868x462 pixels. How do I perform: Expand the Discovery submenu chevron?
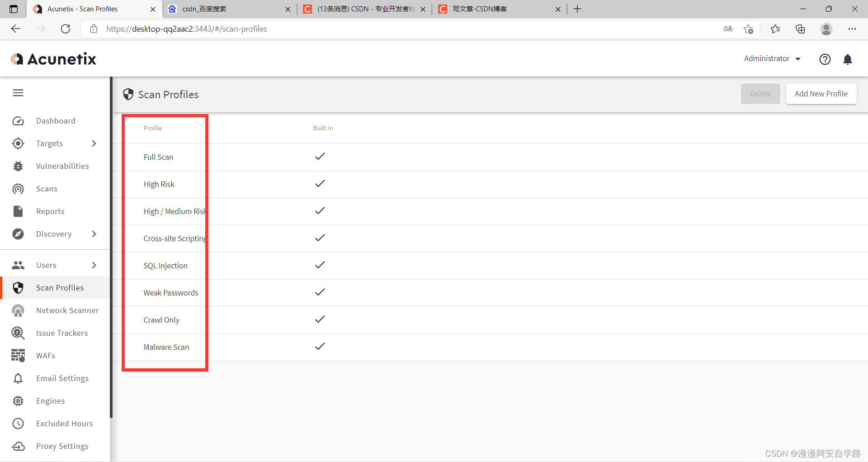click(94, 234)
